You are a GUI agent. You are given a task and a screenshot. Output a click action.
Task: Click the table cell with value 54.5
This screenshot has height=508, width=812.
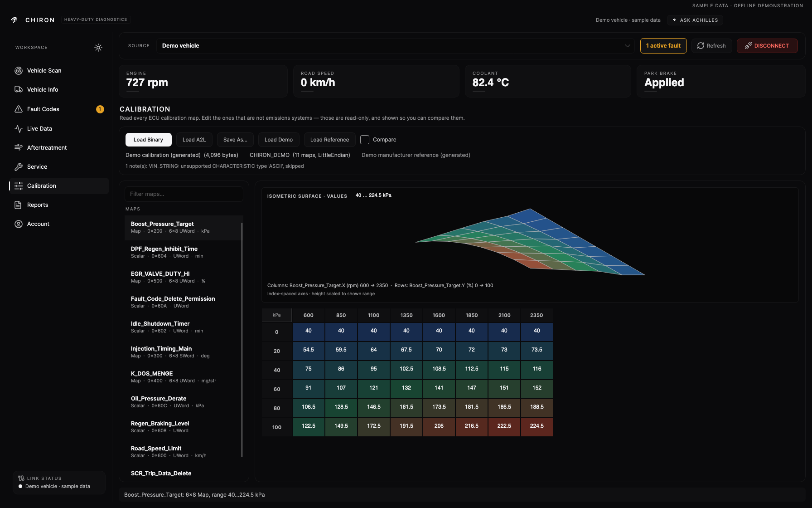click(309, 351)
